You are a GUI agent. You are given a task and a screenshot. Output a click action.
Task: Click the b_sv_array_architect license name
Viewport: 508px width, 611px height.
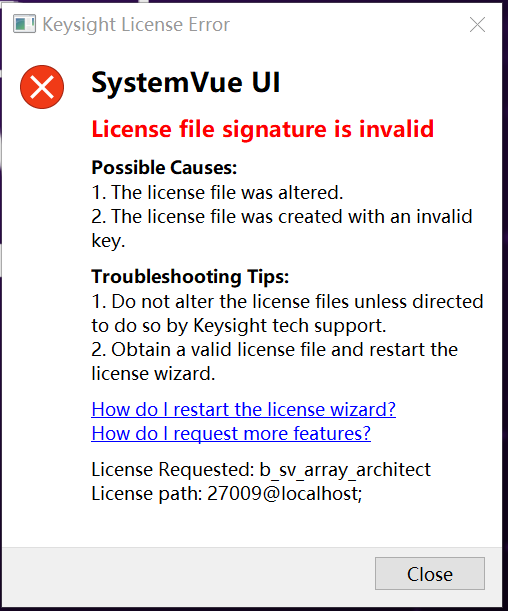pos(345,470)
